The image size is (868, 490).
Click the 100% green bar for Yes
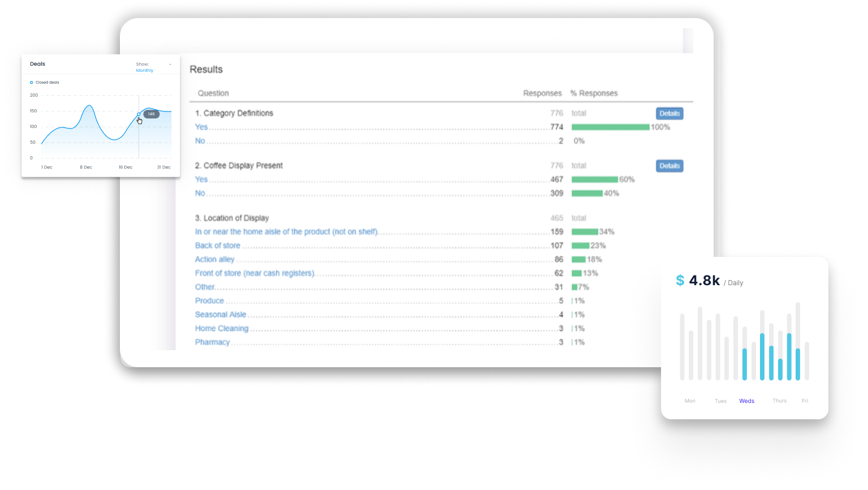pos(610,127)
